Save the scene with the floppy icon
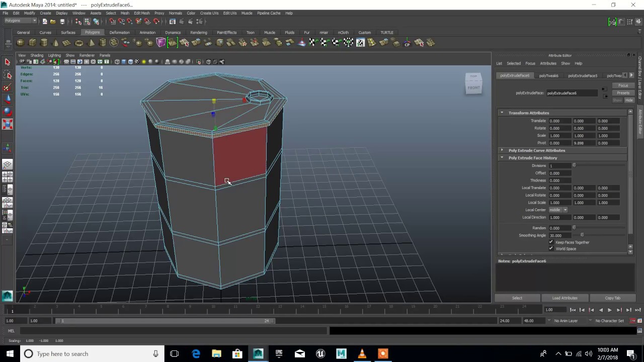This screenshot has width=644, height=362. click(x=62, y=22)
